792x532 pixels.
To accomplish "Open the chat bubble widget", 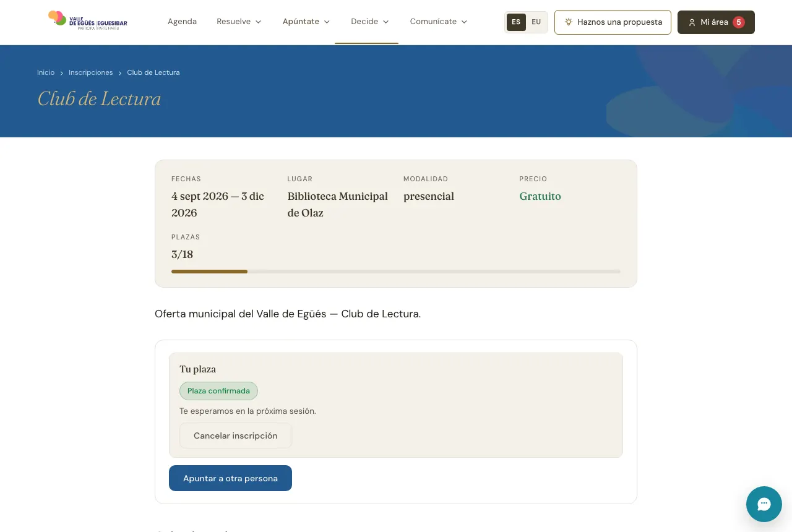I will 764,504.
